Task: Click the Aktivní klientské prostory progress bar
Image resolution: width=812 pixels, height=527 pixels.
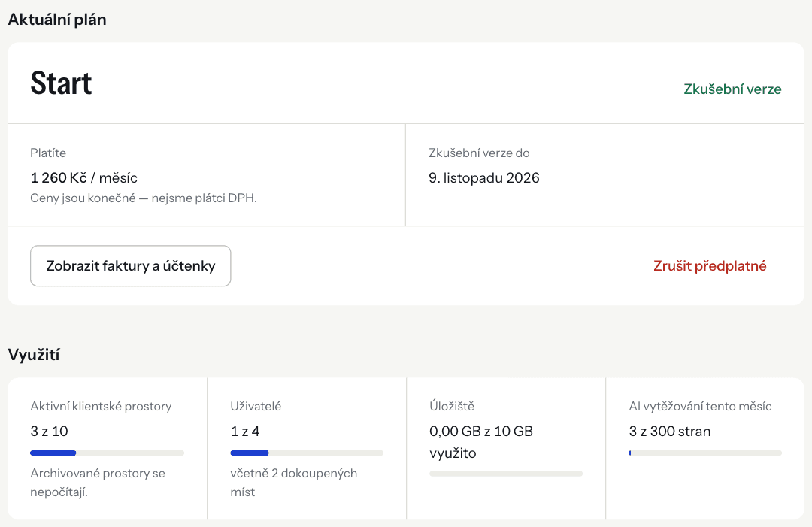Action: [108, 453]
